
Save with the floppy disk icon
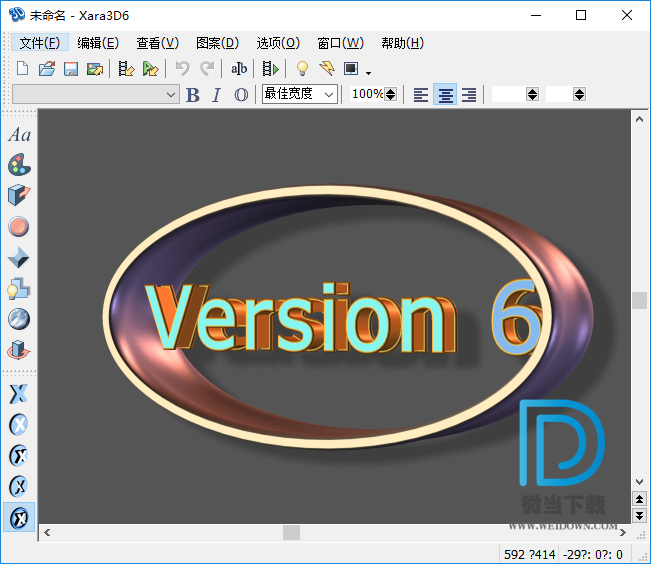coord(71,69)
